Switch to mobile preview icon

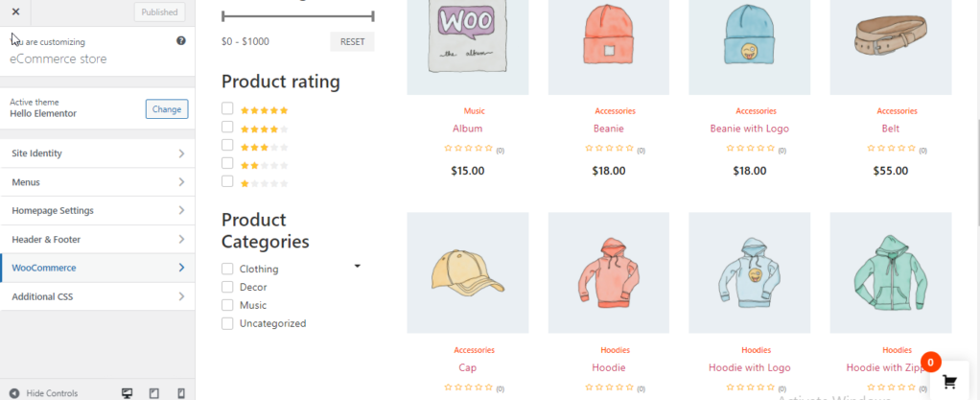click(181, 393)
